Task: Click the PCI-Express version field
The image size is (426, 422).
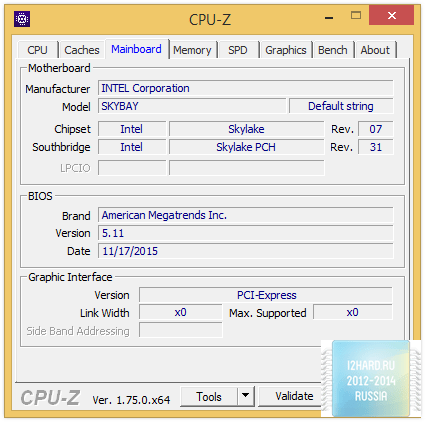Action: 266,295
